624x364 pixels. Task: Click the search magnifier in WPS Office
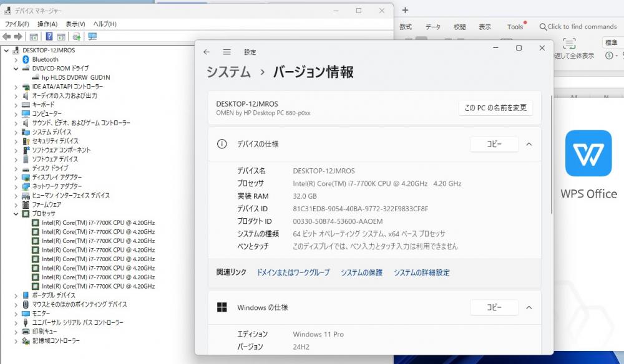[542, 27]
